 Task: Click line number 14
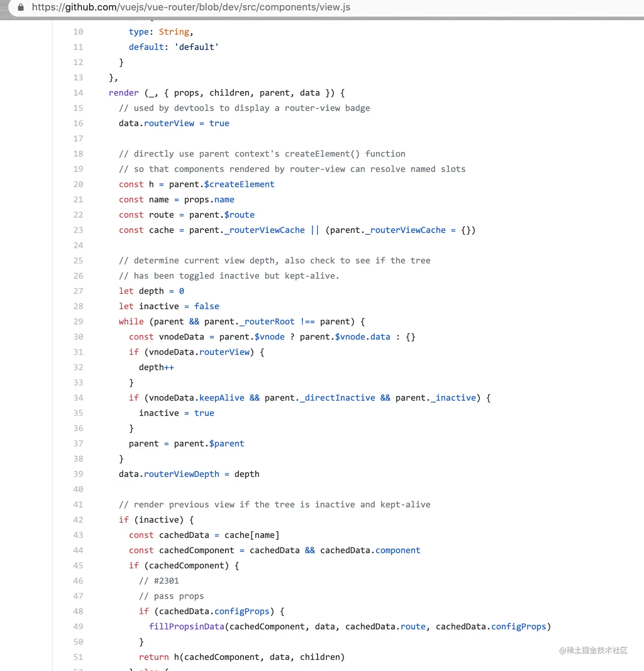(78, 93)
